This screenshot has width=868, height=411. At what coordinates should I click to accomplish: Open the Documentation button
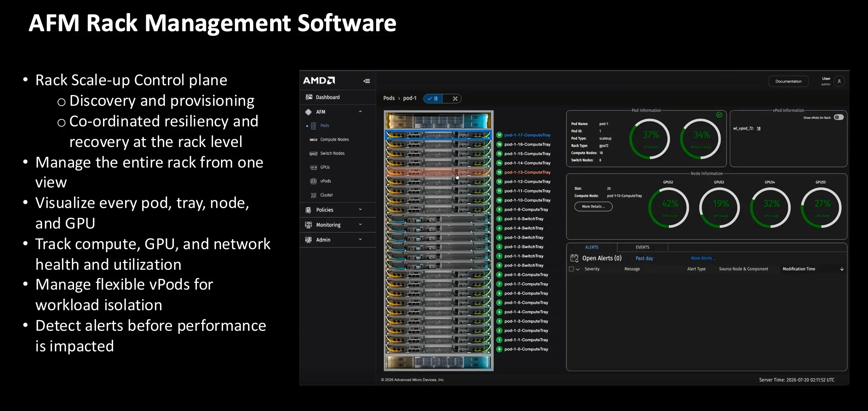click(x=788, y=81)
